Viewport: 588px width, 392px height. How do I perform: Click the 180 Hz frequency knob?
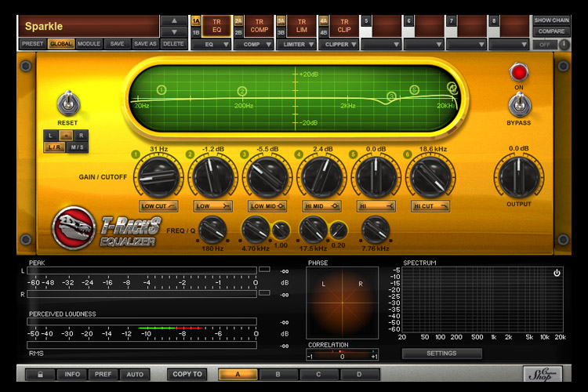click(212, 230)
